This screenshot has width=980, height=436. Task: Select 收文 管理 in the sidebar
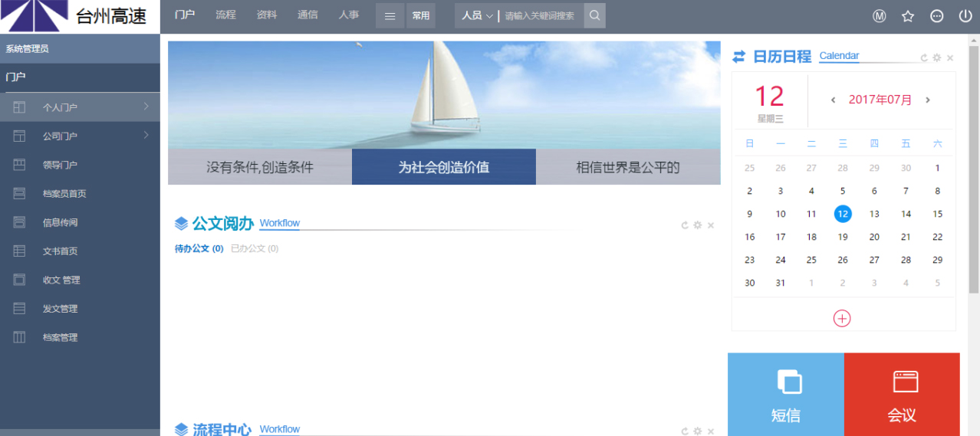coord(80,280)
